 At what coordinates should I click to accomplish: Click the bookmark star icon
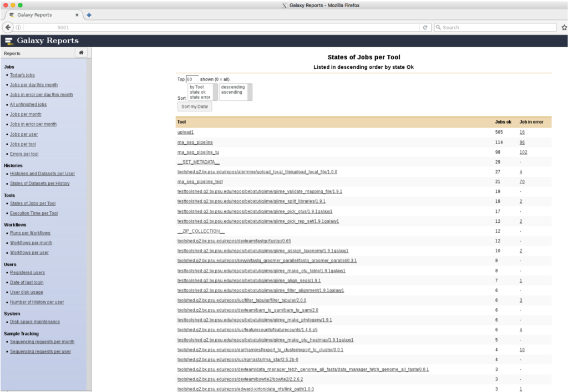(564, 28)
